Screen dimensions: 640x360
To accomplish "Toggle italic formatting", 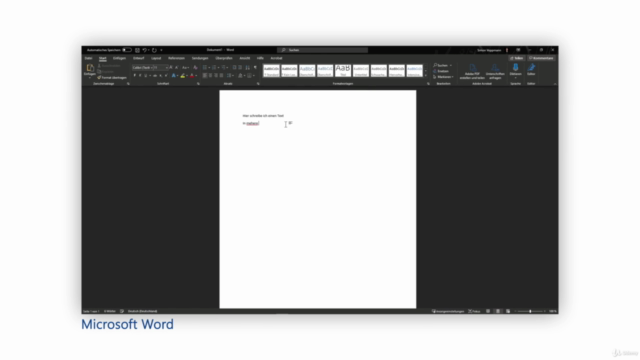I will click(140, 76).
